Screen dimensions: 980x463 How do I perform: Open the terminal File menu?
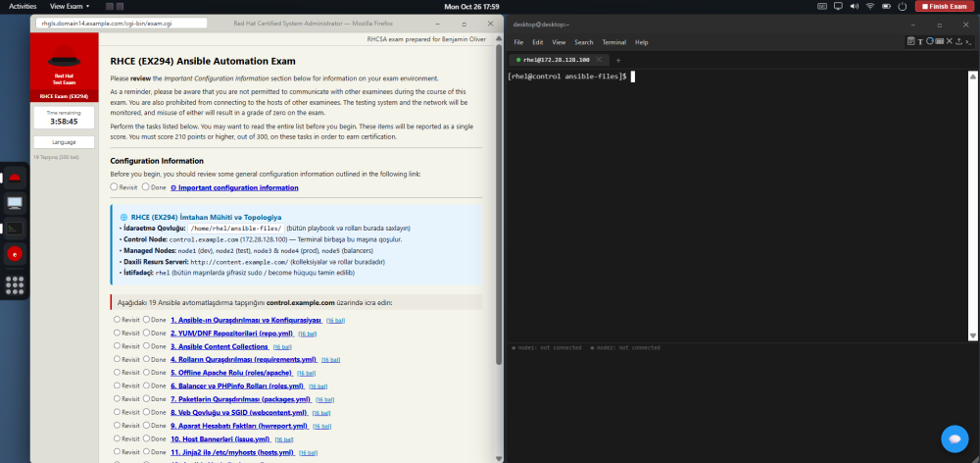point(518,42)
